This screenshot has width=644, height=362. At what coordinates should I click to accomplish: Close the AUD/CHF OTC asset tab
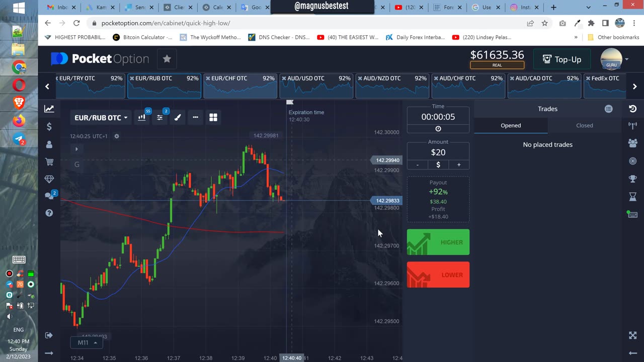(436, 78)
